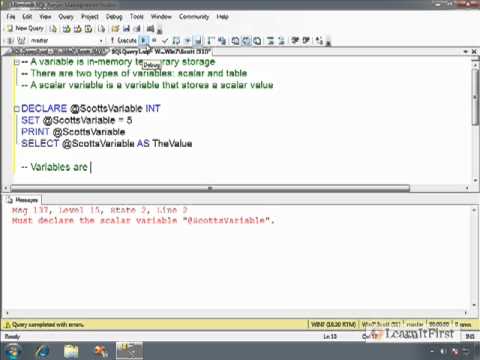Parse the query with the checkmark icon
The height and width of the screenshot is (360, 480).
click(x=165, y=41)
